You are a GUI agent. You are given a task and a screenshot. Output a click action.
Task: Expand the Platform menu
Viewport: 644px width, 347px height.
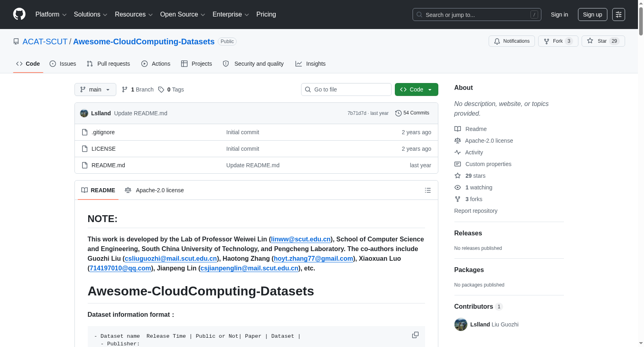[x=51, y=15]
